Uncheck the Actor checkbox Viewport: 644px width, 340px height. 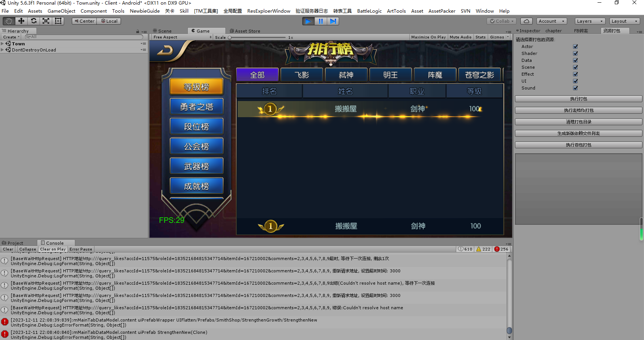click(575, 46)
